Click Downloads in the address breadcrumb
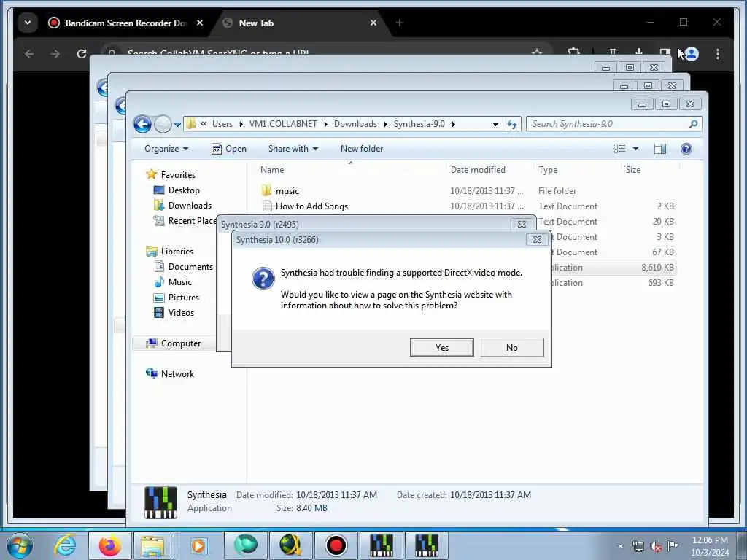The image size is (747, 560). tap(355, 124)
